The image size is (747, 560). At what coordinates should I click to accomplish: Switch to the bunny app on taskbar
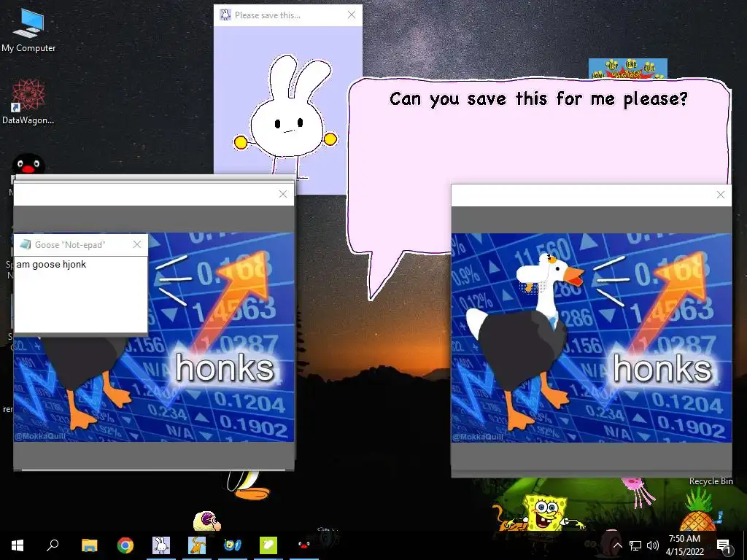click(161, 545)
